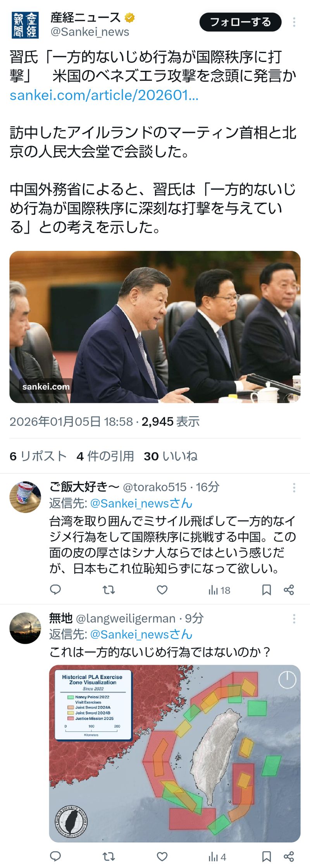Screen dimensions: 310x868
Task: Share the 無地 reply with map
Action: [289, 856]
